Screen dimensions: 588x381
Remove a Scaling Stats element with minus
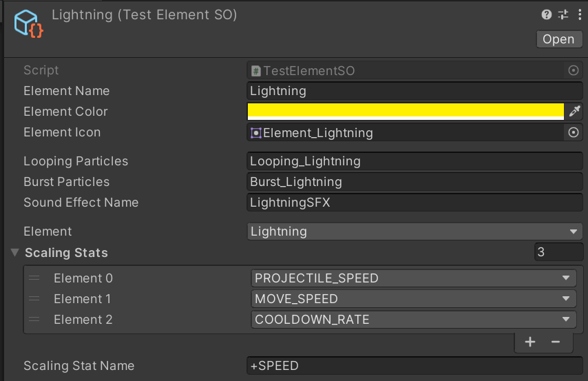point(556,342)
